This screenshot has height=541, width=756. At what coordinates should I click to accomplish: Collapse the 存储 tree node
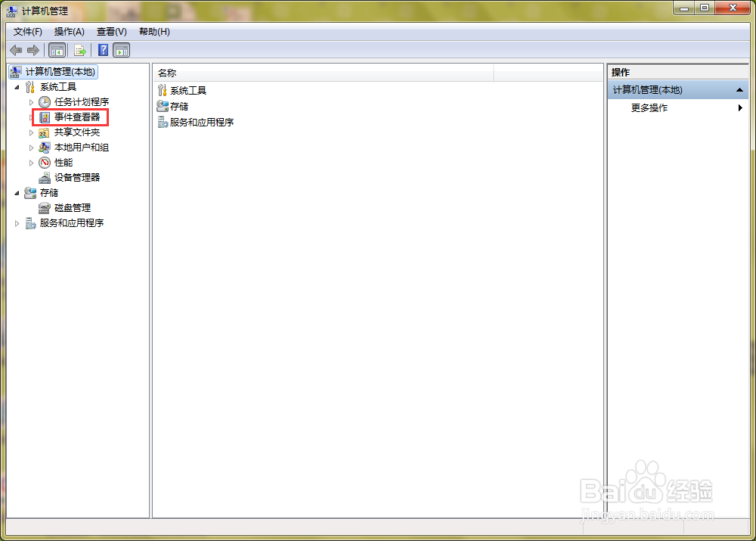click(x=17, y=193)
